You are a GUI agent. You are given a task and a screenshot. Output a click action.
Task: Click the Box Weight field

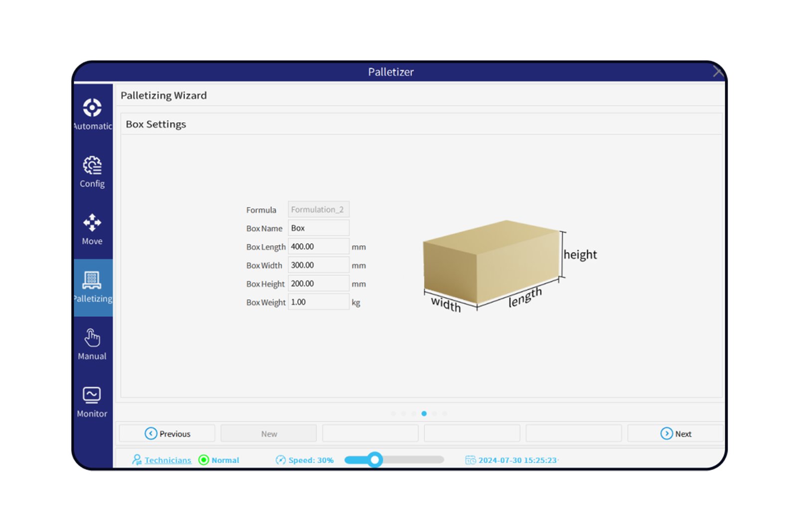click(x=318, y=302)
